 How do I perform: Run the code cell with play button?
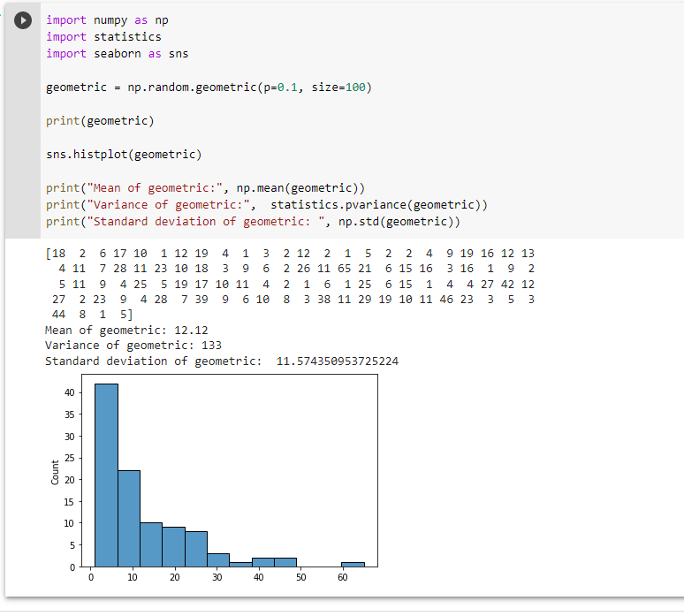(x=23, y=20)
